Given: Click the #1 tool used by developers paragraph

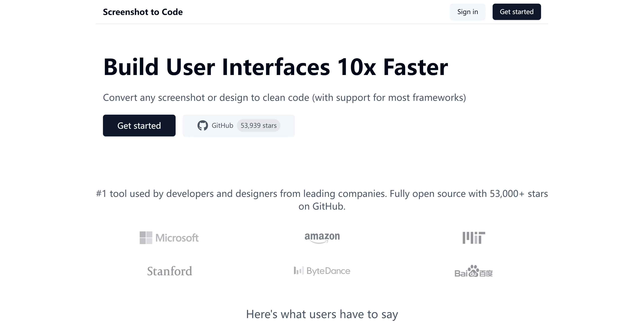Looking at the screenshot, I should pyautogui.click(x=322, y=200).
